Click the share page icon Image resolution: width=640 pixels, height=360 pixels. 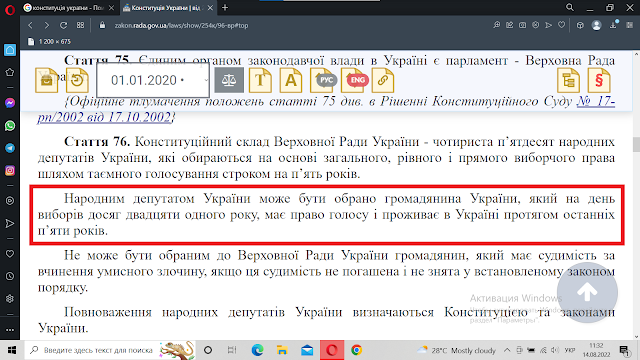coord(509,25)
